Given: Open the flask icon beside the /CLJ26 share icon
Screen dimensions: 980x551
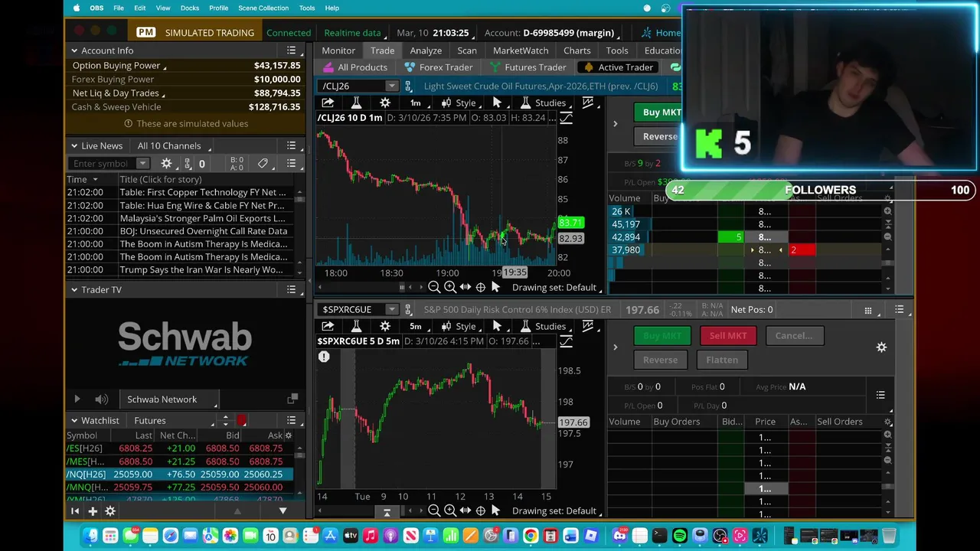Looking at the screenshot, I should (x=356, y=103).
